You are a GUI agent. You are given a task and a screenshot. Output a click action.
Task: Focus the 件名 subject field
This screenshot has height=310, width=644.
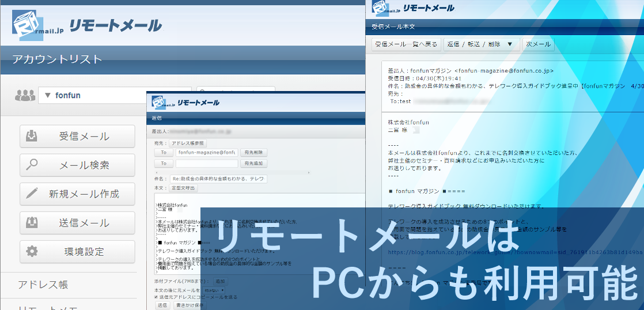(218, 179)
